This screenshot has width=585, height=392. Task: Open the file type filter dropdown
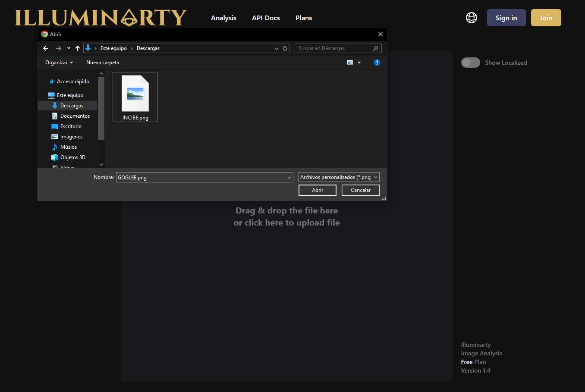pos(339,177)
